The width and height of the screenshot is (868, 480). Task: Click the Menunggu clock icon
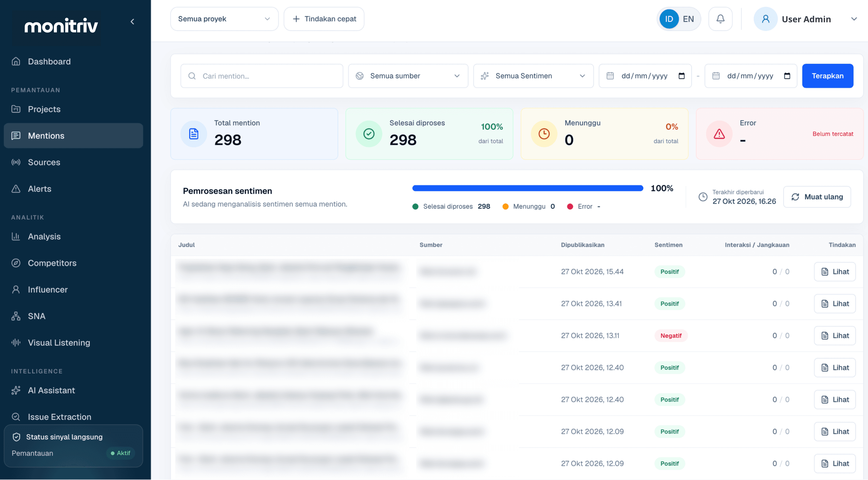[x=544, y=134]
